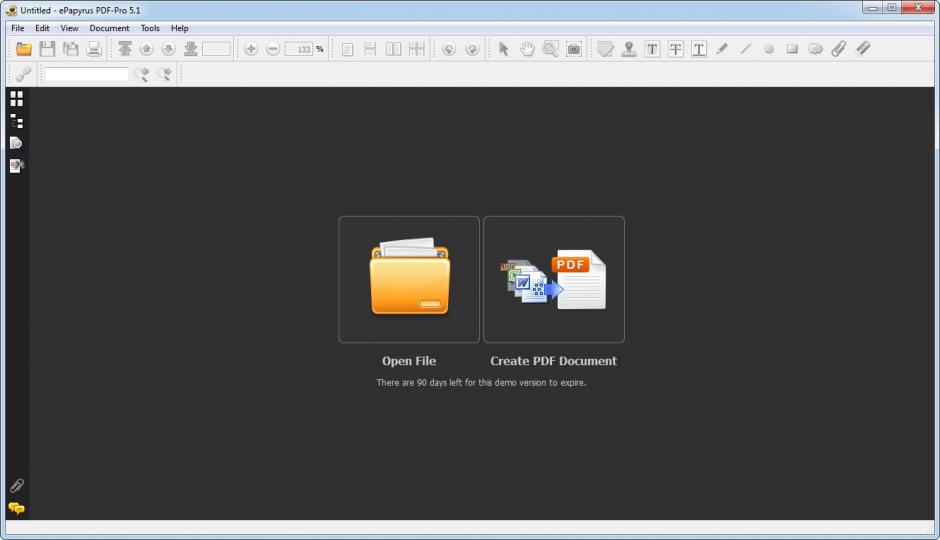Click the search text field
The width and height of the screenshot is (940, 540).
point(86,74)
